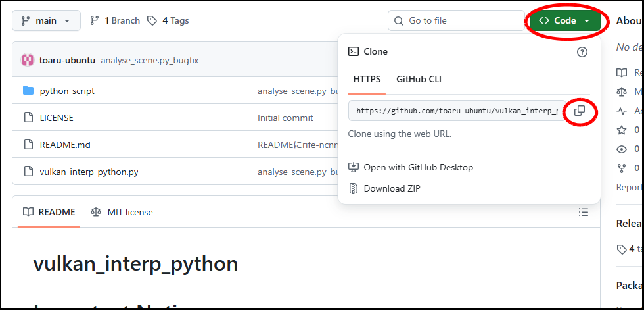Click the toaru-ubuntu avatar icon
The image size is (644, 310).
click(28, 60)
